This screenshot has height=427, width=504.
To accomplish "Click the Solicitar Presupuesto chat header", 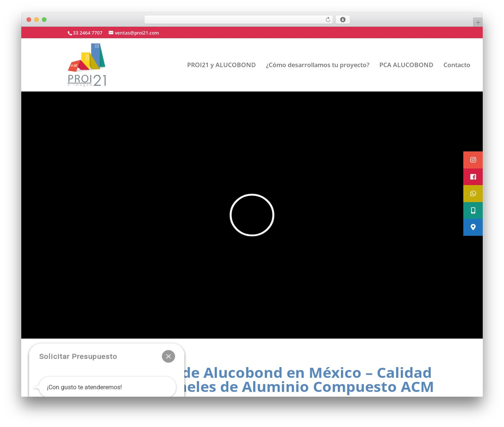I will (78, 356).
